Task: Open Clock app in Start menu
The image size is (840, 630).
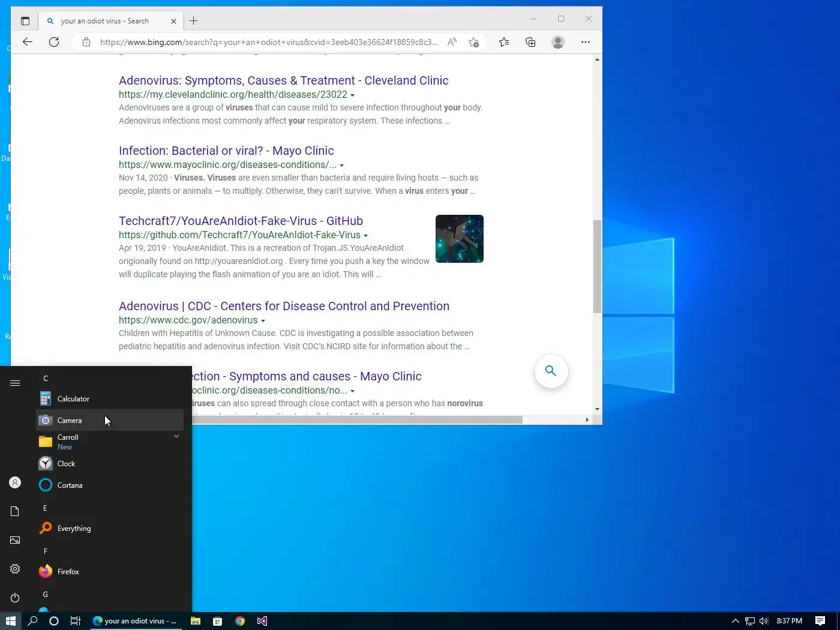Action: [x=110, y=464]
